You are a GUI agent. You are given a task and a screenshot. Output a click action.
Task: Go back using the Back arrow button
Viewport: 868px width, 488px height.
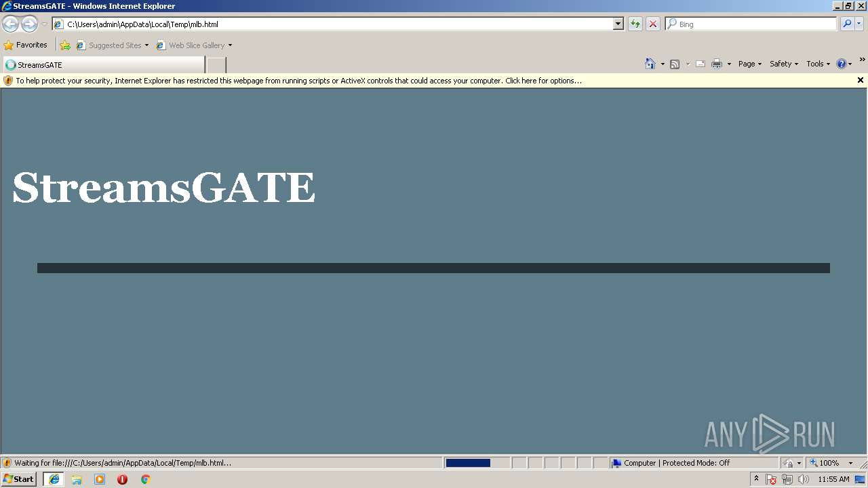coord(10,24)
